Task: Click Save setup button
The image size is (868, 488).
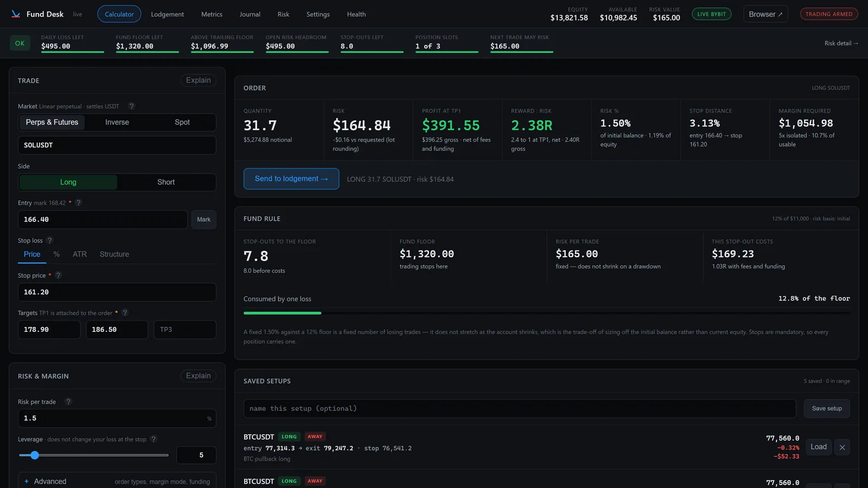Action: (827, 409)
